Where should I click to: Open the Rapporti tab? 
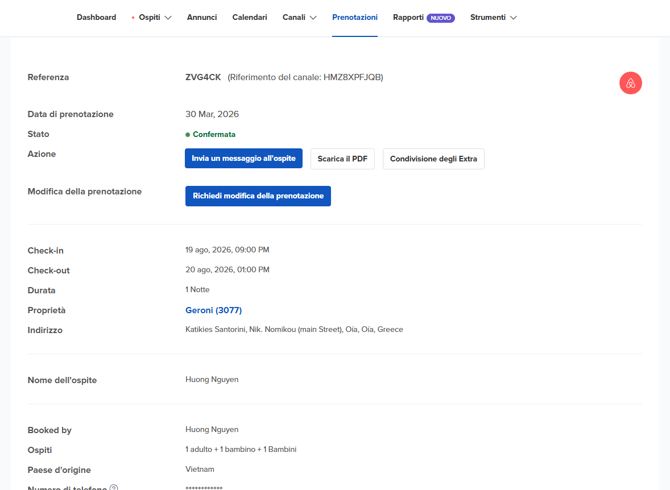point(408,17)
